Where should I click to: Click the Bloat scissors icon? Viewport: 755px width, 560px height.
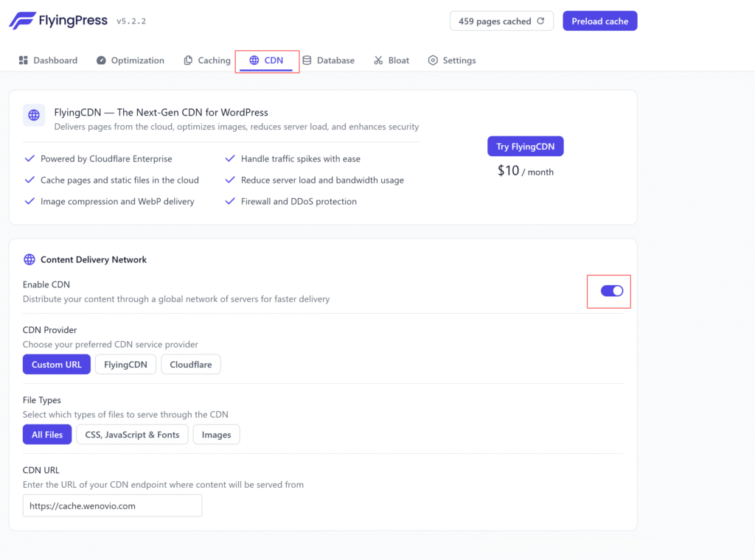pos(378,60)
